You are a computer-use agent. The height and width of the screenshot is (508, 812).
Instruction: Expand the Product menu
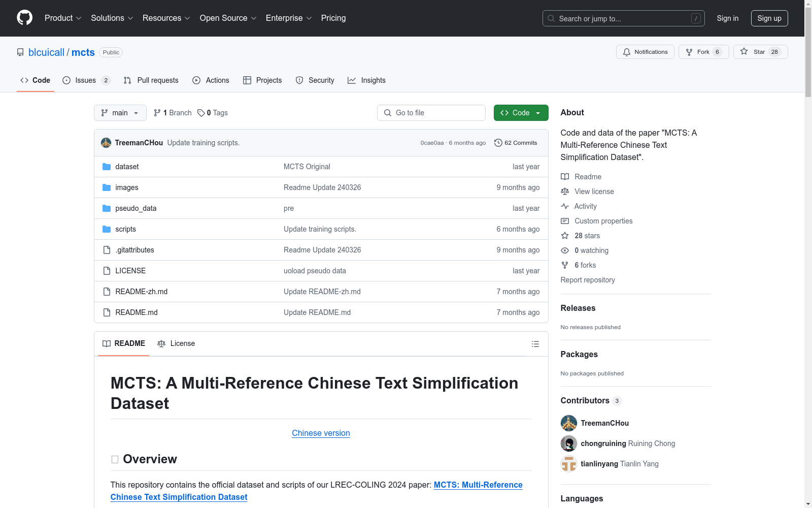click(63, 18)
